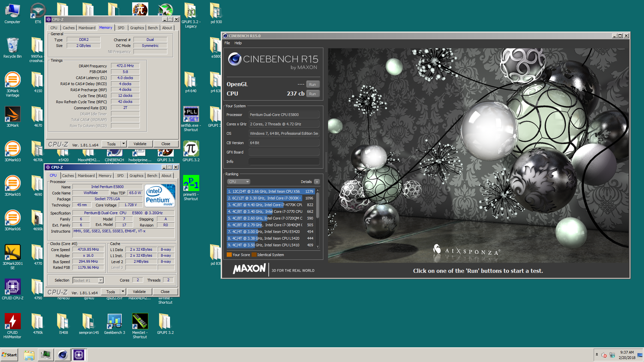Switch to SPD tab in top CPU-Z window
The width and height of the screenshot is (644, 362).
[121, 28]
